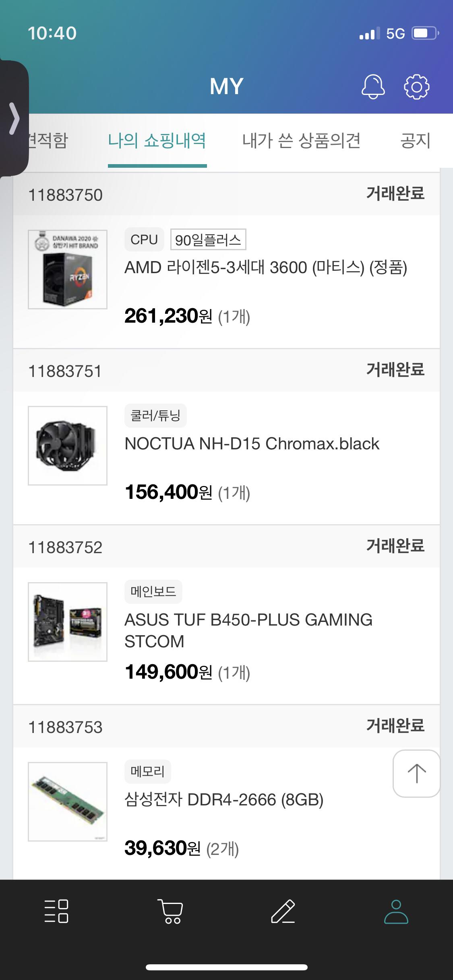Tap the scroll-to-top arrow button
This screenshot has width=453, height=980.
pyautogui.click(x=416, y=773)
